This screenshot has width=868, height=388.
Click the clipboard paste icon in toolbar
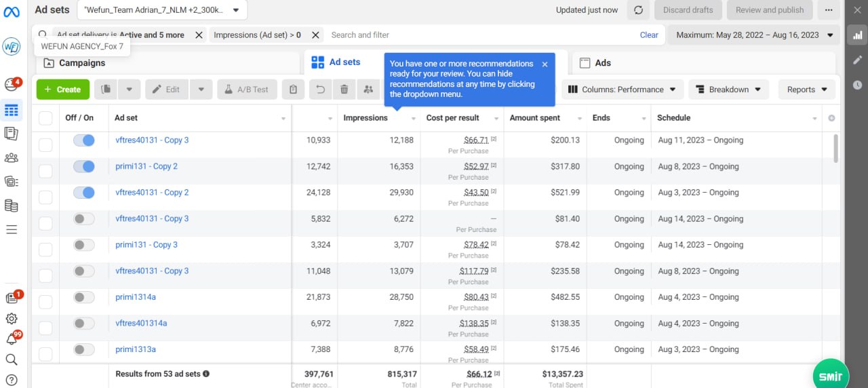[293, 90]
